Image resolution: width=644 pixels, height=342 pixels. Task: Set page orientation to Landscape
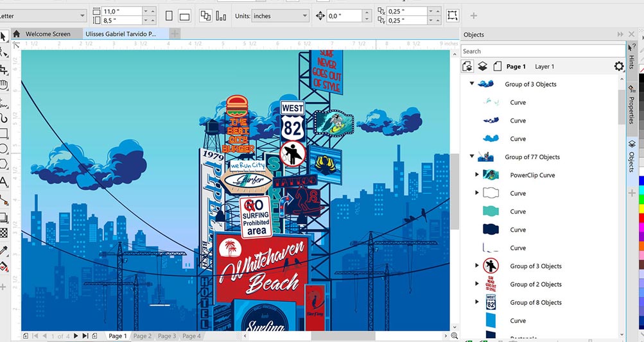(x=184, y=17)
